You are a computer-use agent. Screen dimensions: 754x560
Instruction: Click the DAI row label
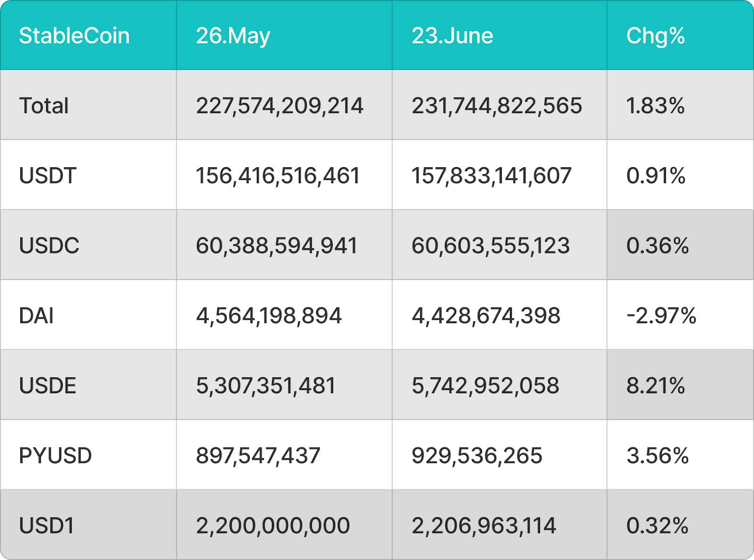[x=36, y=316]
